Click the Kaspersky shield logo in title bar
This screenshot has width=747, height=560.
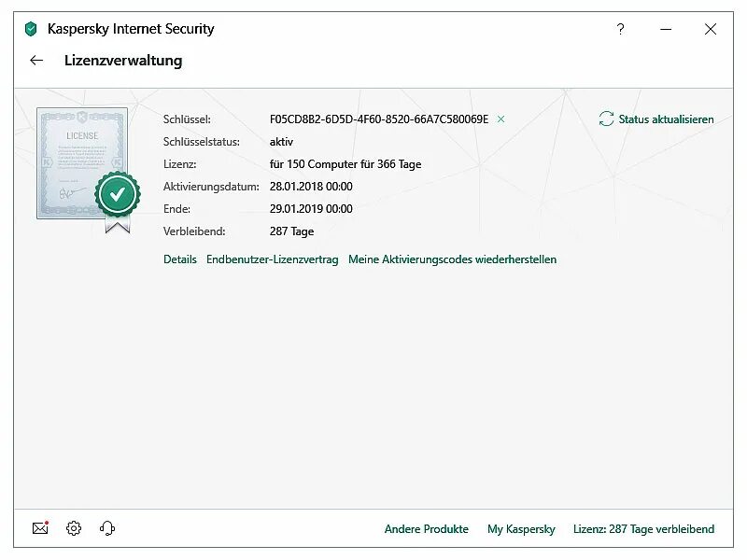pos(31,29)
